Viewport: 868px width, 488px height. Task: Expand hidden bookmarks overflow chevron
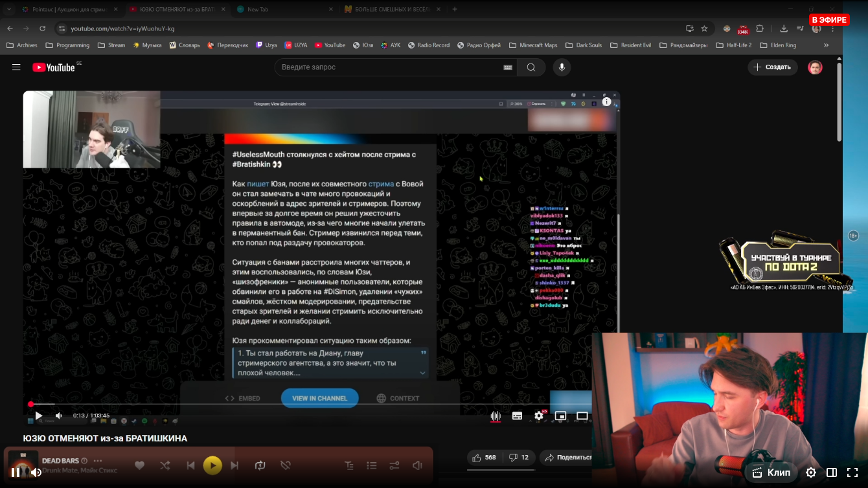click(826, 45)
